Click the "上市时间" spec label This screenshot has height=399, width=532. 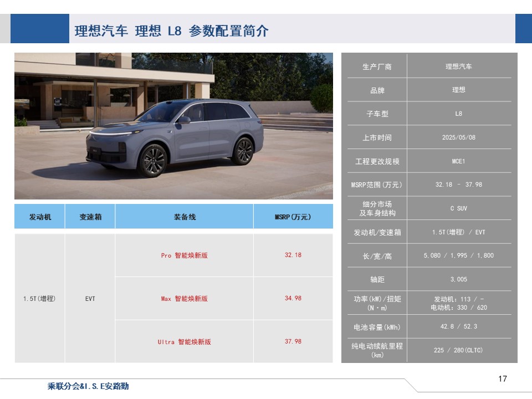pos(377,138)
